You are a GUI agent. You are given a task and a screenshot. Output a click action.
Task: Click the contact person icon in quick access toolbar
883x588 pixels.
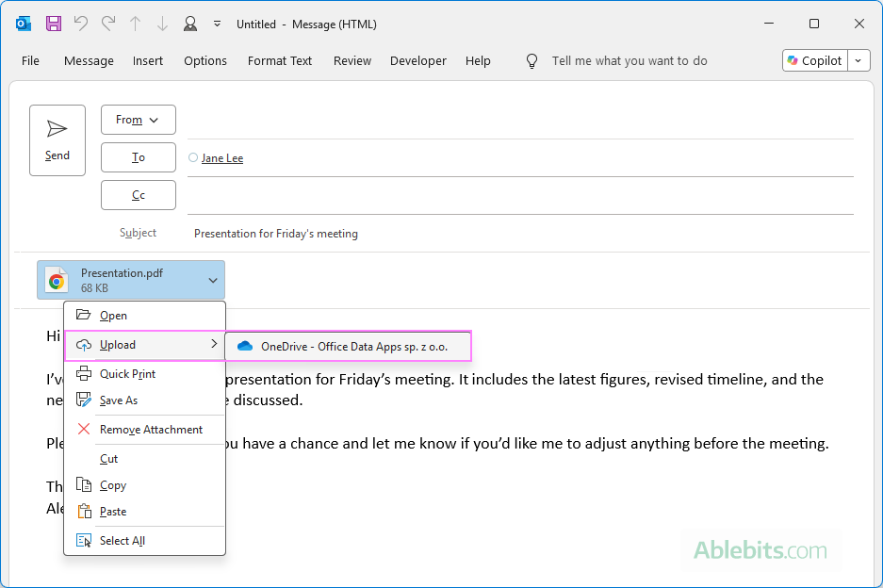pos(190,24)
